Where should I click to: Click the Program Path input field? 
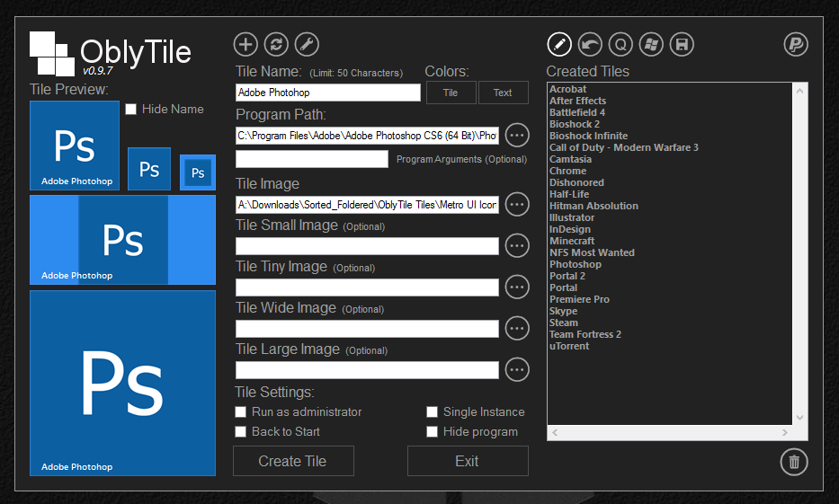[x=367, y=136]
